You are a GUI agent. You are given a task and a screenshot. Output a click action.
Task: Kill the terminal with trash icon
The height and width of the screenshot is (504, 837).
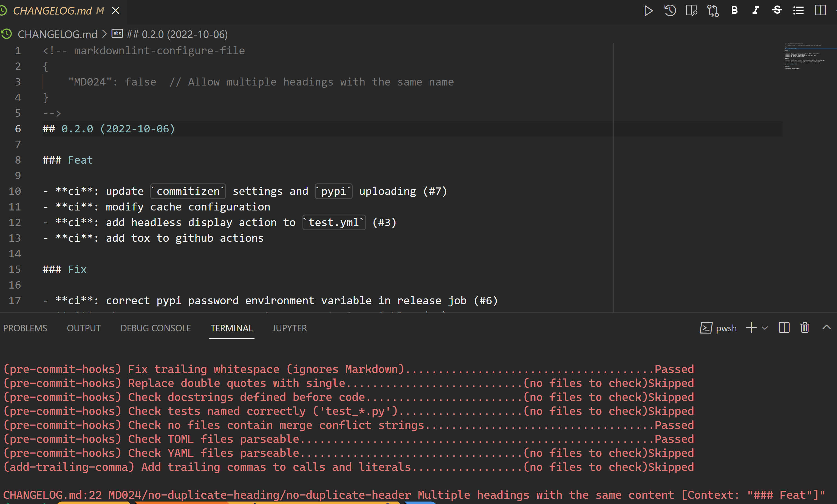click(805, 328)
